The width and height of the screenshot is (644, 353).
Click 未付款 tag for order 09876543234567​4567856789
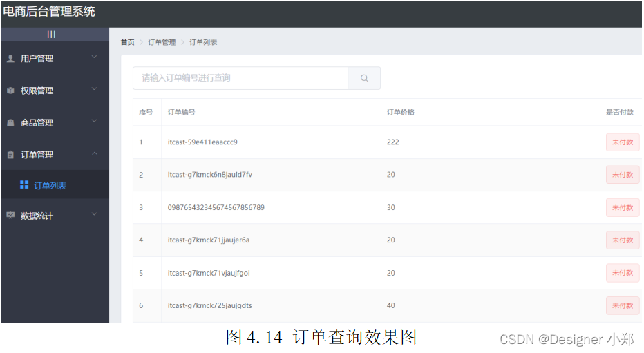[x=623, y=208]
